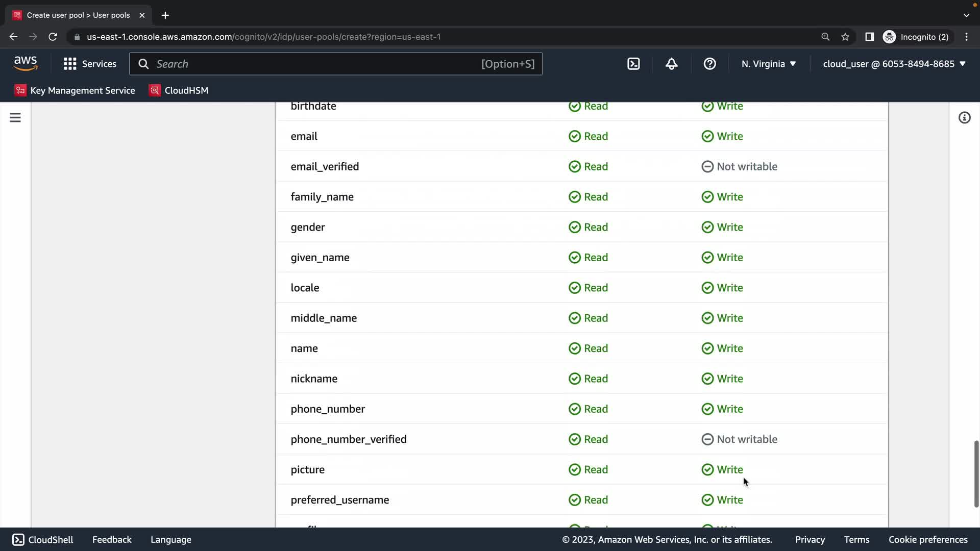Open the CloudHSM favorites shortcut
The image size is (980, 551).
pos(179,90)
